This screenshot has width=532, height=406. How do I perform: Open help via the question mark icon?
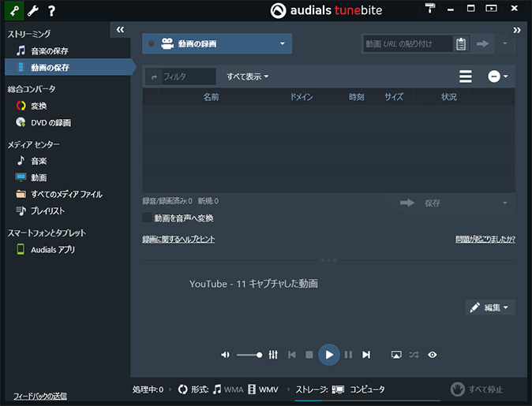51,11
